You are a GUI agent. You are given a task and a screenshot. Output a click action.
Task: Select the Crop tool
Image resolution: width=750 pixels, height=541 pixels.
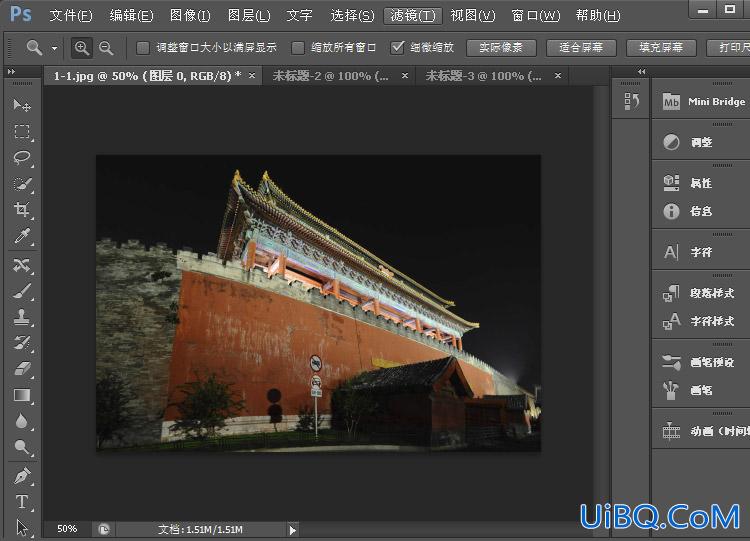tap(22, 210)
